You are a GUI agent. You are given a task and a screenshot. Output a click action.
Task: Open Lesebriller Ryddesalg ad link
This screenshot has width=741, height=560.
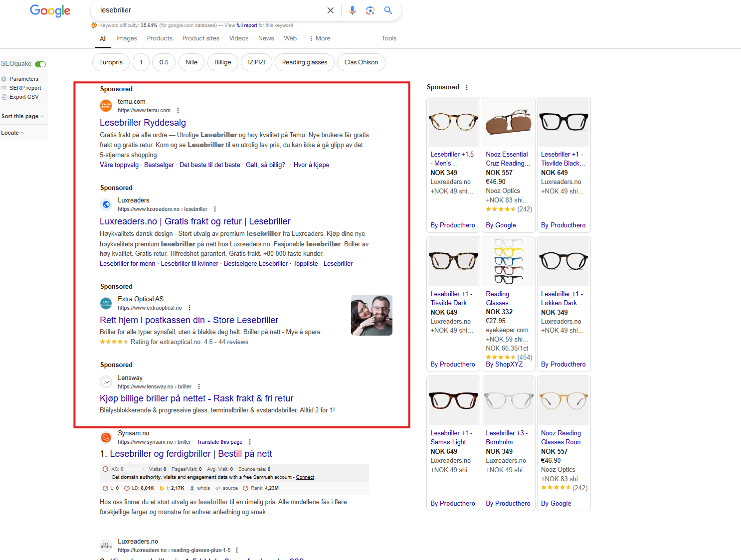(x=143, y=123)
